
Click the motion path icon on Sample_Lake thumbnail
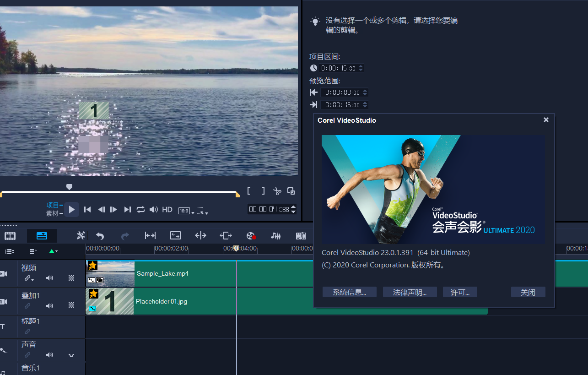click(x=92, y=280)
